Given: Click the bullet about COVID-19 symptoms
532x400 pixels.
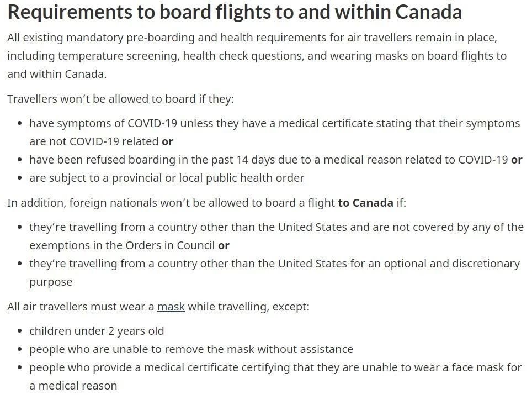Looking at the screenshot, I should tap(274, 132).
